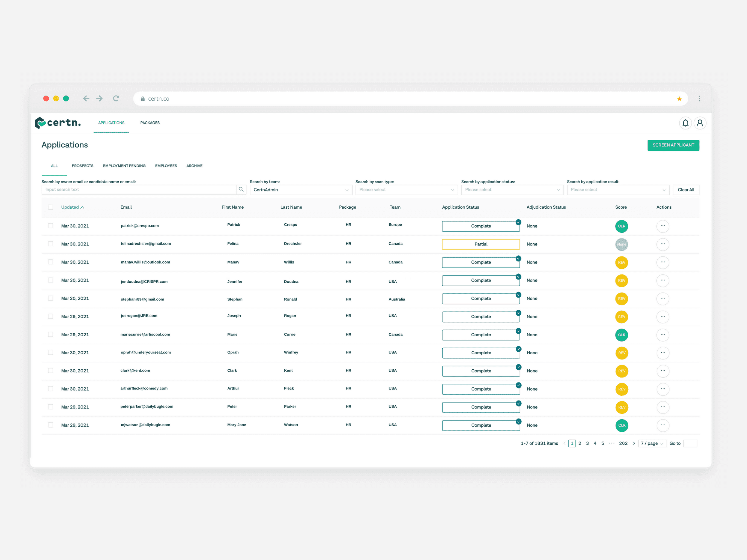Screen dimensions: 747x560
Task: Select checkbox for clark@kent.com row
Action: point(51,371)
